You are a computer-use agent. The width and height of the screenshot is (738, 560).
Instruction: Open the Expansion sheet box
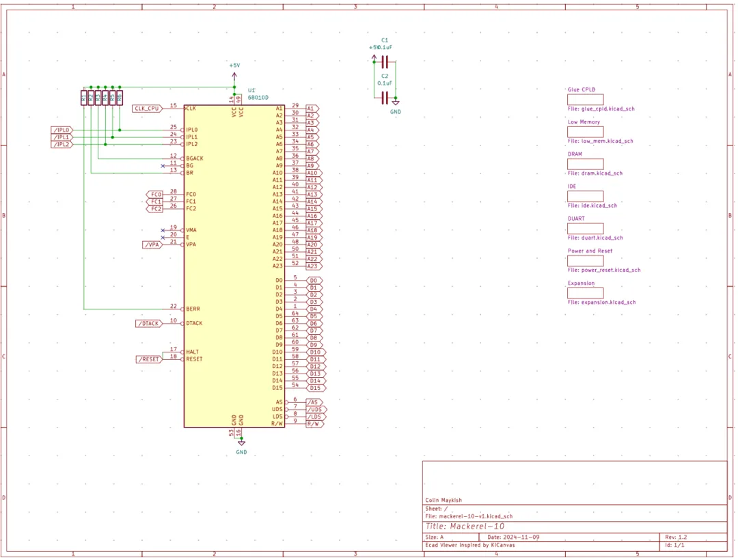585,293
